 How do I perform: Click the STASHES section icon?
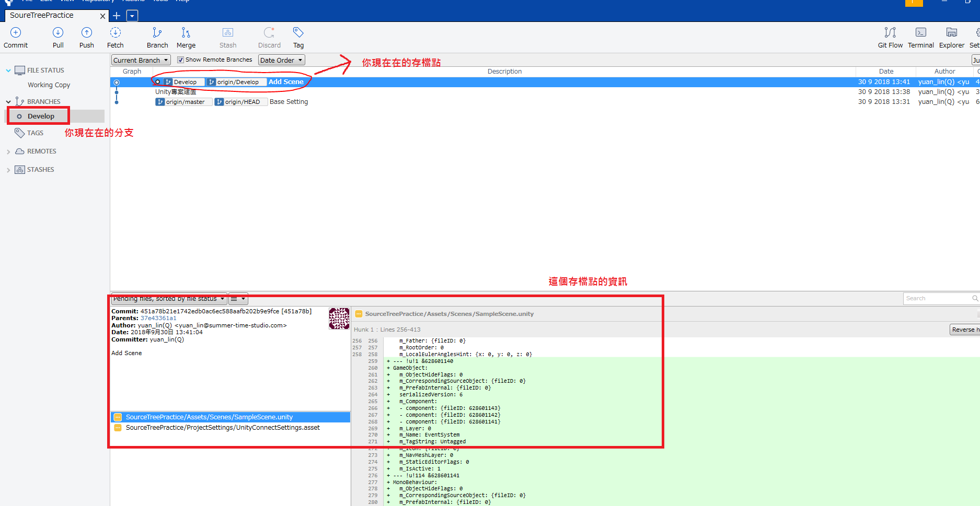(x=20, y=170)
